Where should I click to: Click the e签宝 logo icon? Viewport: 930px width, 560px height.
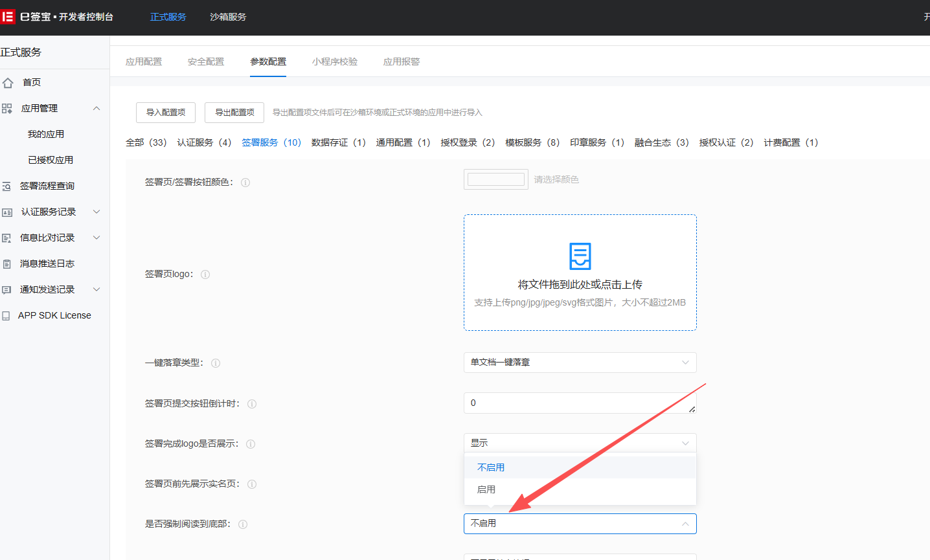coord(8,16)
